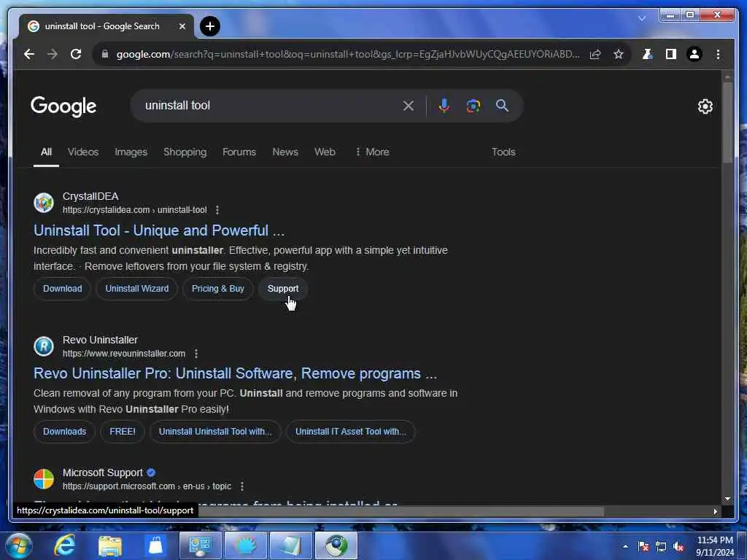Open search Tools options

(x=503, y=152)
